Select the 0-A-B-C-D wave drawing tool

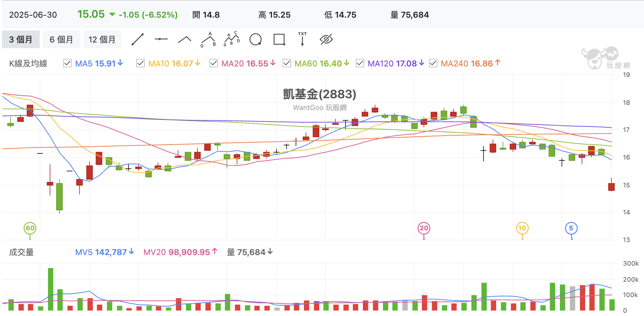232,39
